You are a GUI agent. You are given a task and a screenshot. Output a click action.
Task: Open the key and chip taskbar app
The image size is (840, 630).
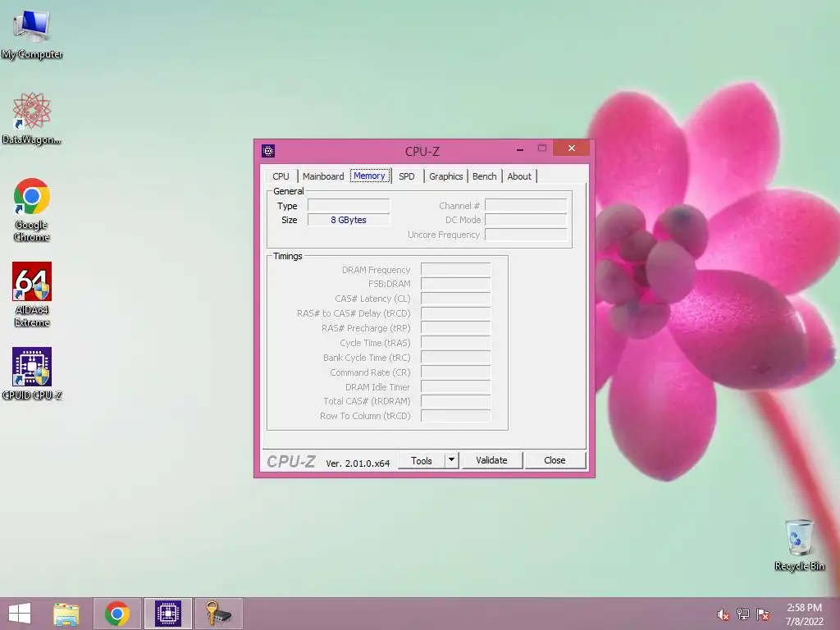tap(218, 614)
